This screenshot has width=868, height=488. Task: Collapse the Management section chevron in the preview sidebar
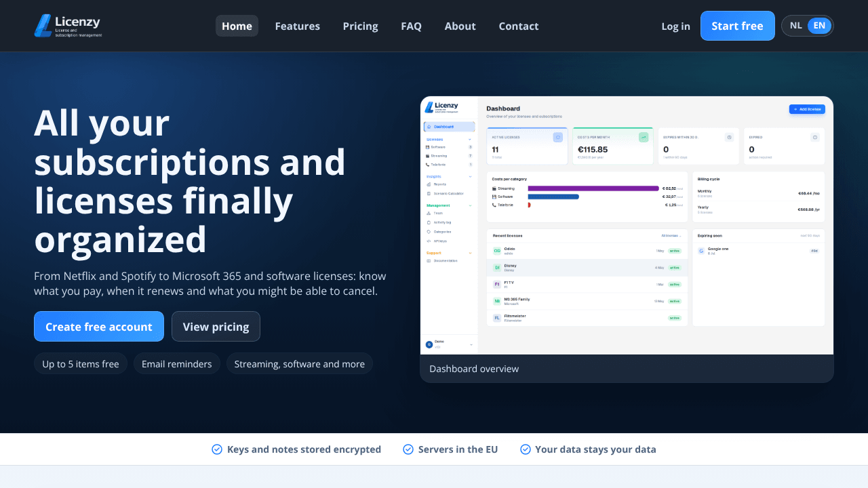click(x=470, y=205)
